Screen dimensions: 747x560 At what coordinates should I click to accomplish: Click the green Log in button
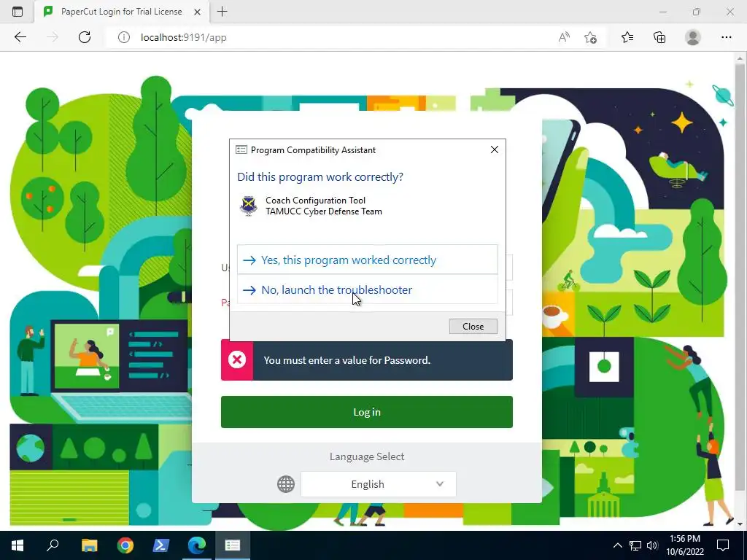[x=367, y=412]
